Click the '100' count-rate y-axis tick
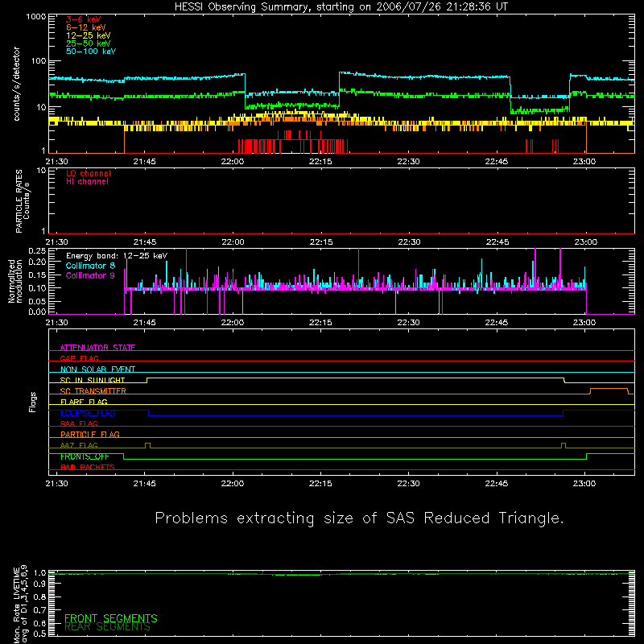This screenshot has width=644, height=644. [x=39, y=61]
